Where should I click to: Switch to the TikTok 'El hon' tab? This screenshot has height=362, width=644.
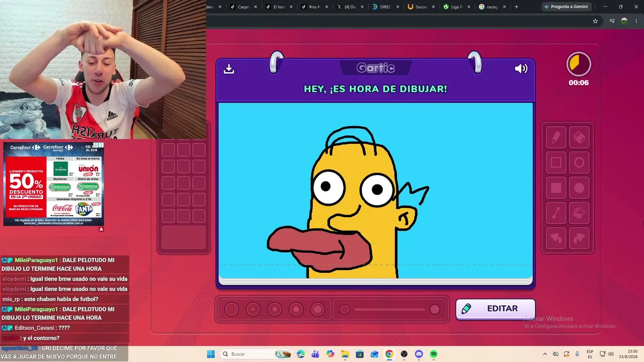click(279, 7)
